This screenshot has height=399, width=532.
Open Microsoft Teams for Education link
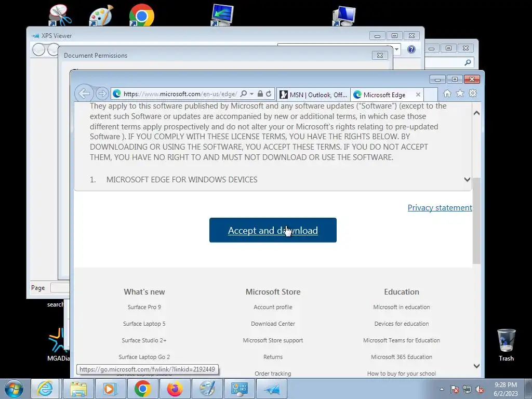(x=402, y=340)
